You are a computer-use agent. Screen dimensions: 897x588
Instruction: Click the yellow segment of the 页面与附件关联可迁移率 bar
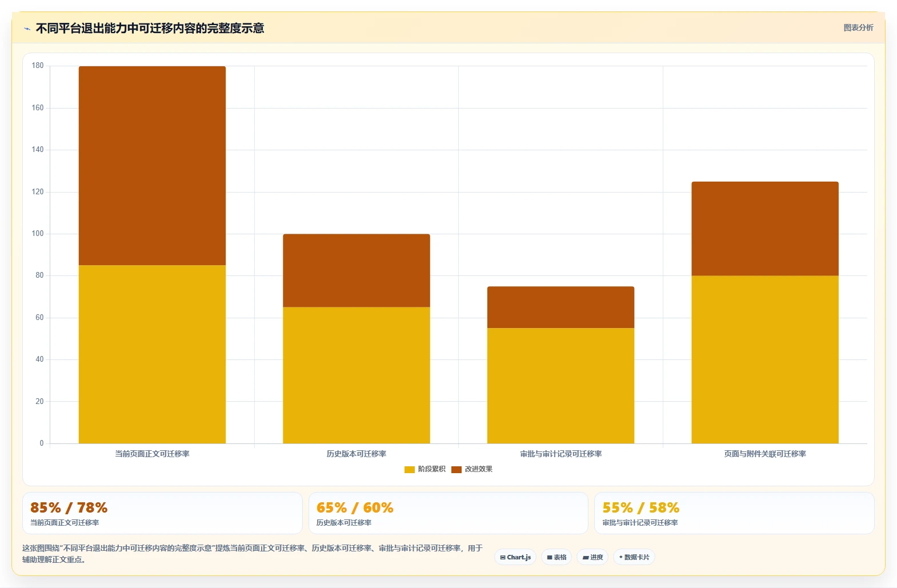click(765, 359)
